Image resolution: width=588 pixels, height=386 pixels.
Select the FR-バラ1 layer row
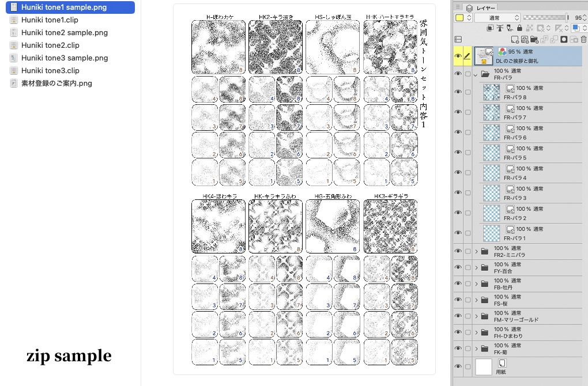click(x=530, y=233)
